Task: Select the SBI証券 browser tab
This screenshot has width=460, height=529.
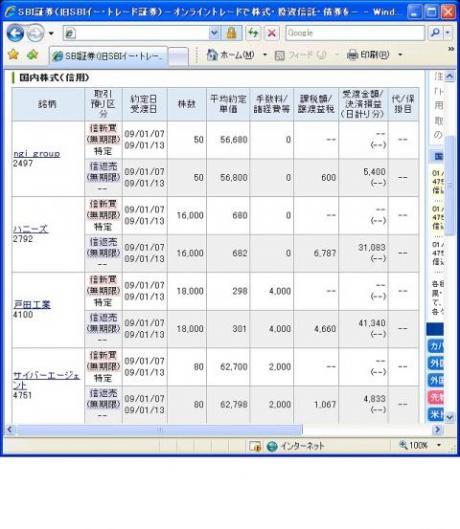Action: (x=109, y=56)
